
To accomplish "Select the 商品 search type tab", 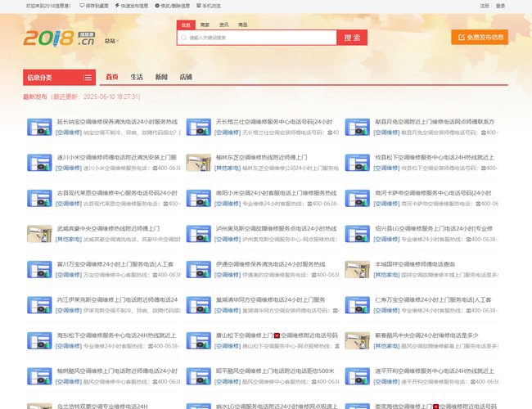I will 242,25.
